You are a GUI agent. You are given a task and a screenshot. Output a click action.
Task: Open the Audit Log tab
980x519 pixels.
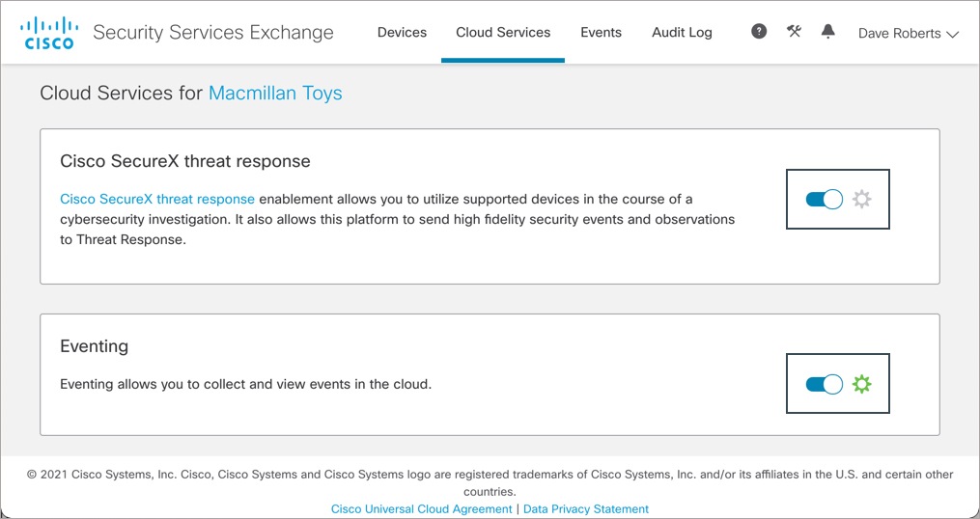coord(682,33)
